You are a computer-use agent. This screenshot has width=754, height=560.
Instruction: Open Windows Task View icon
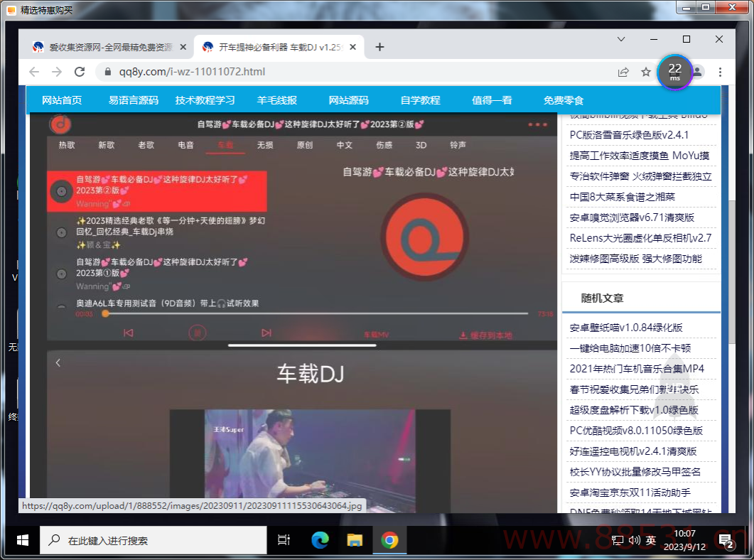click(284, 540)
